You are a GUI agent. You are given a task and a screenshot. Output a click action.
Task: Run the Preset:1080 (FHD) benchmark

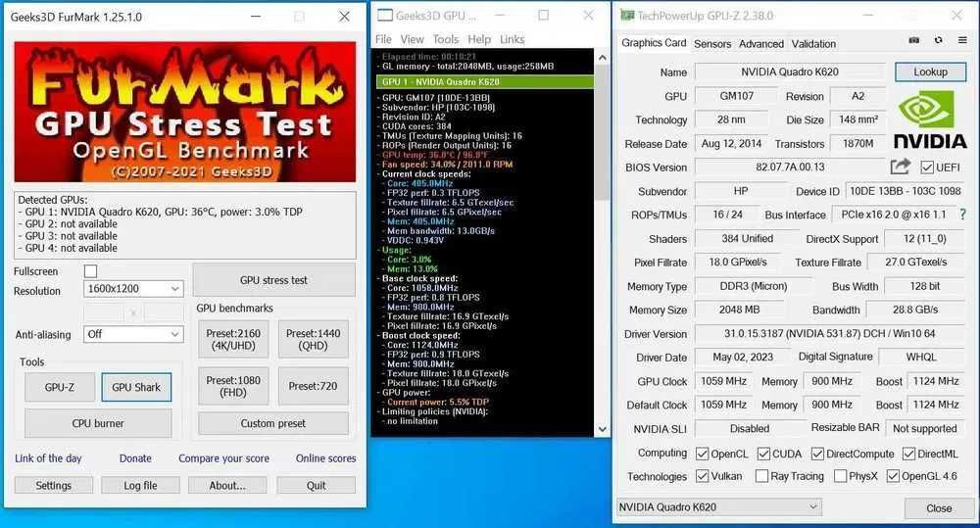pos(233,386)
